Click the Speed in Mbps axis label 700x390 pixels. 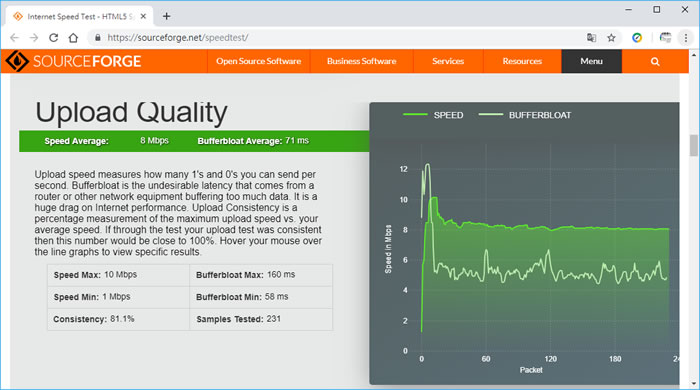pyautogui.click(x=388, y=249)
